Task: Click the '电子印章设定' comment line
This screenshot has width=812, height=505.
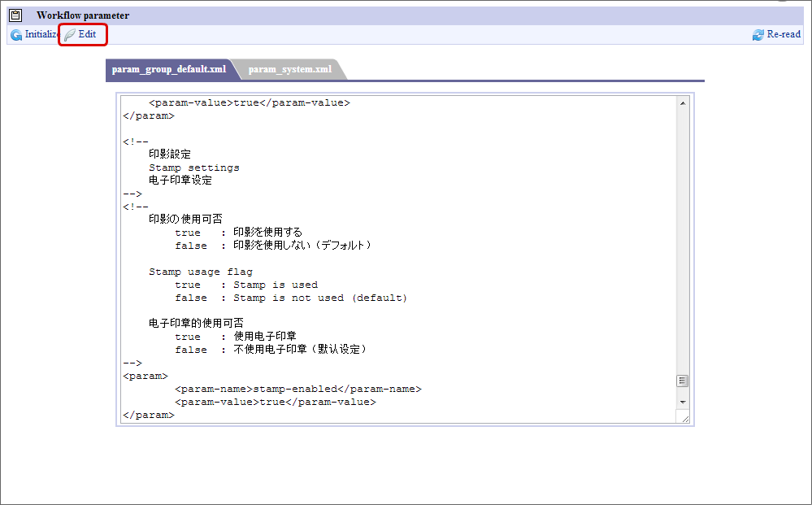Action: click(180, 181)
